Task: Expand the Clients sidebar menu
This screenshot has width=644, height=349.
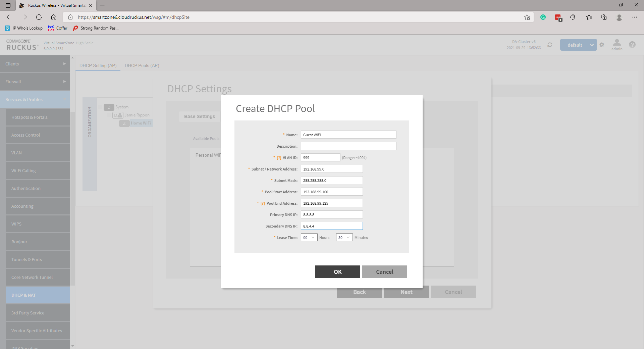Action: 35,64
